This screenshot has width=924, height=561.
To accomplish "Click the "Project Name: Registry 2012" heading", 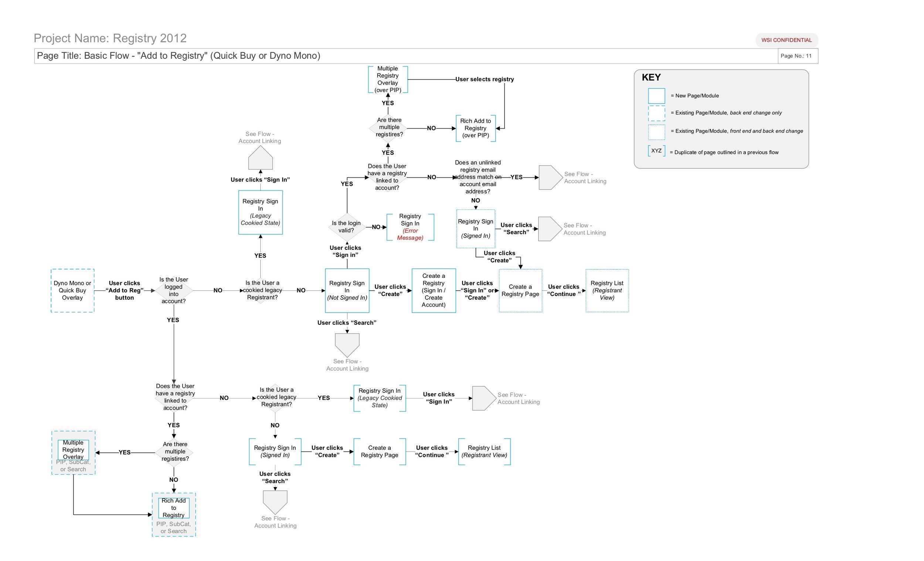I will 110,38.
